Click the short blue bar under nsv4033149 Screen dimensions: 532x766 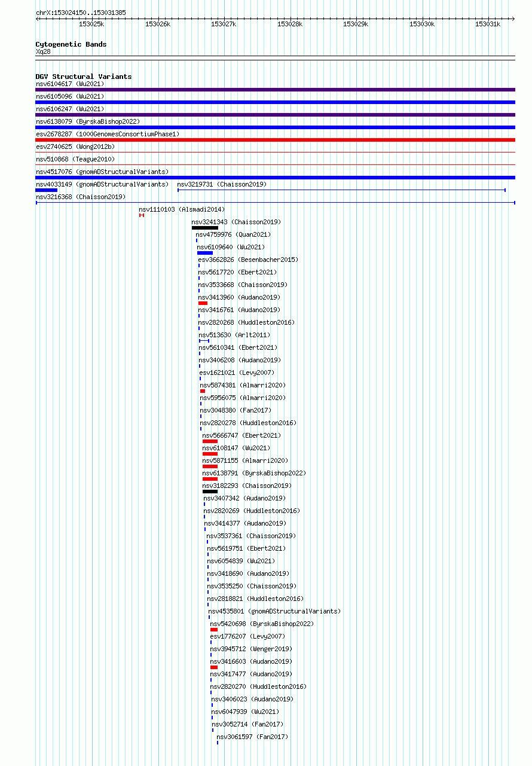[x=47, y=190]
